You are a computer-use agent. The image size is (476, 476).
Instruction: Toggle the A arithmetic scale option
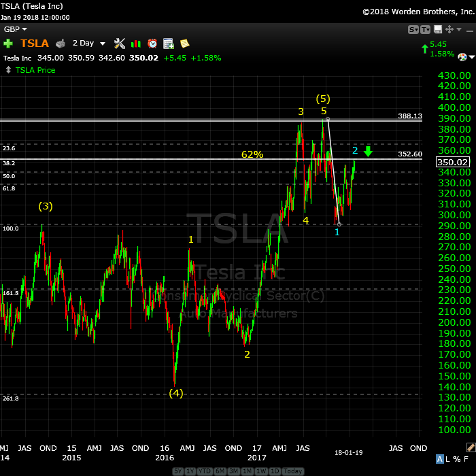click(x=439, y=459)
